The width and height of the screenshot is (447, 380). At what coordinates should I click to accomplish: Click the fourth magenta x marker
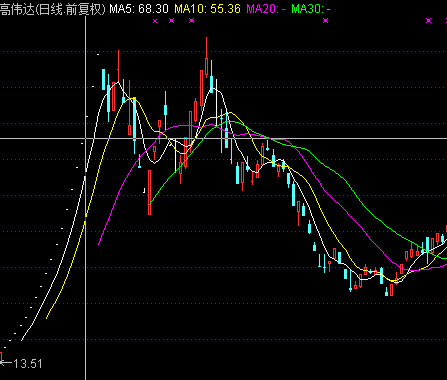click(x=326, y=21)
